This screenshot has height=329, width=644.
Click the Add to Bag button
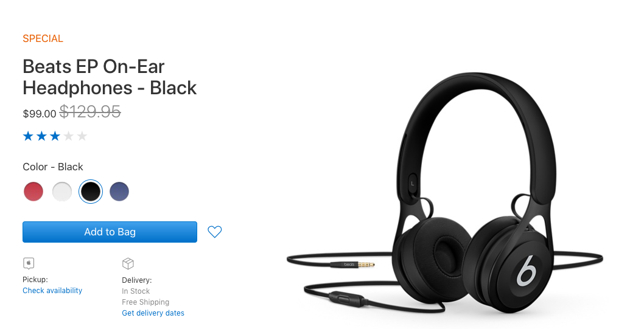[x=110, y=232]
